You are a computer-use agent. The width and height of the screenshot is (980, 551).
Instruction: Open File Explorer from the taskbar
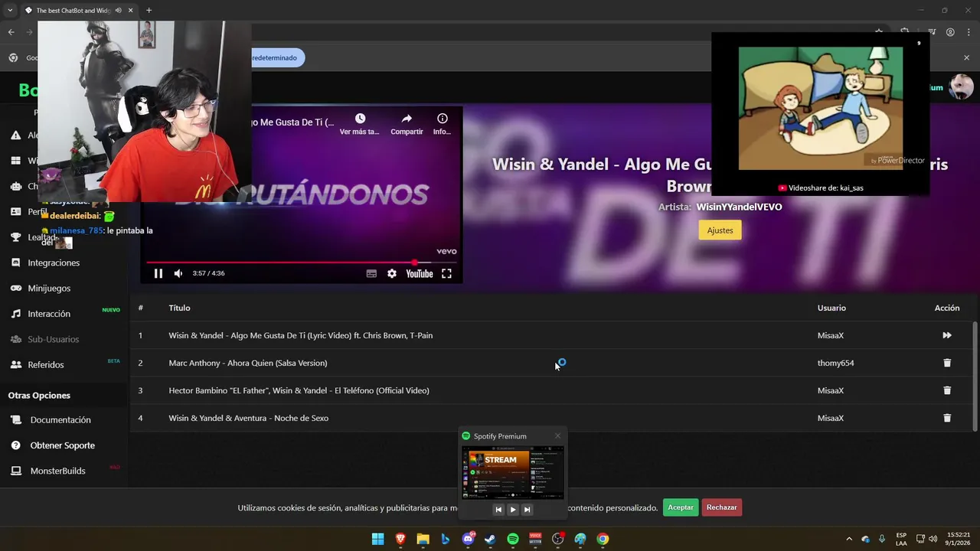pyautogui.click(x=423, y=539)
